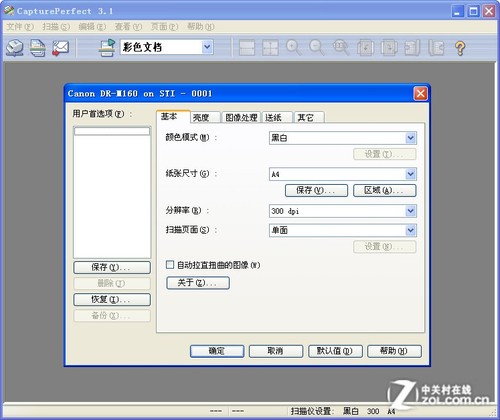Click the scan batch to file scanner icon
Screen dimensions: 500x420
pos(15,47)
